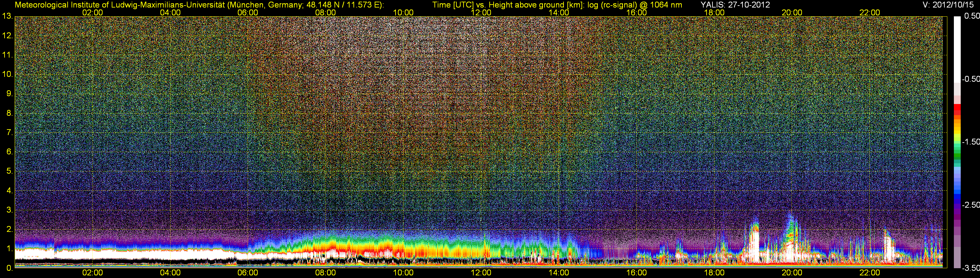Pick the yellow band of the color scale
This screenshot has height=278, width=980.
[x=957, y=133]
